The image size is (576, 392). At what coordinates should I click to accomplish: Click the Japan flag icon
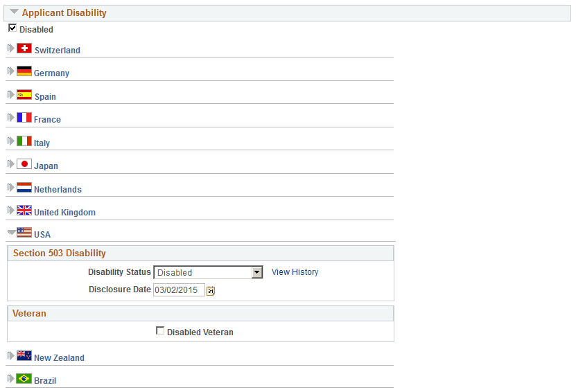click(24, 163)
